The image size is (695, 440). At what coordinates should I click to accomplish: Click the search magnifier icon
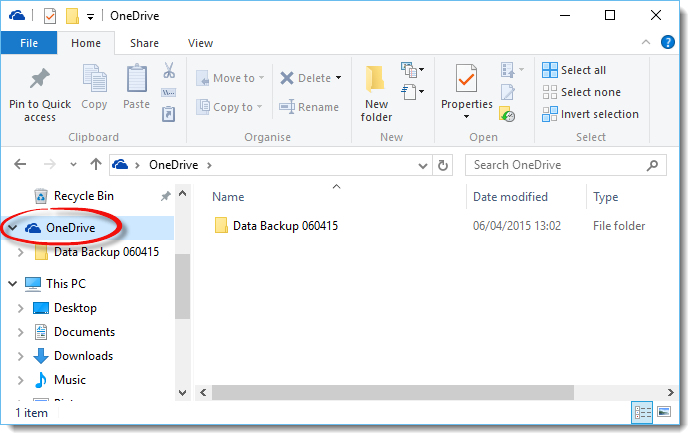[652, 165]
